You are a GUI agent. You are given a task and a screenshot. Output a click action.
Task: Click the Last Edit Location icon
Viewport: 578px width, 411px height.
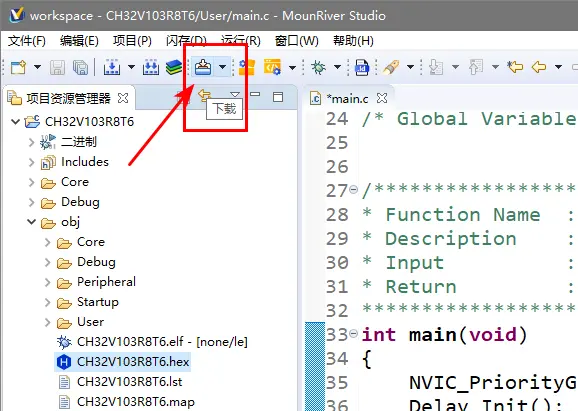coord(515,67)
